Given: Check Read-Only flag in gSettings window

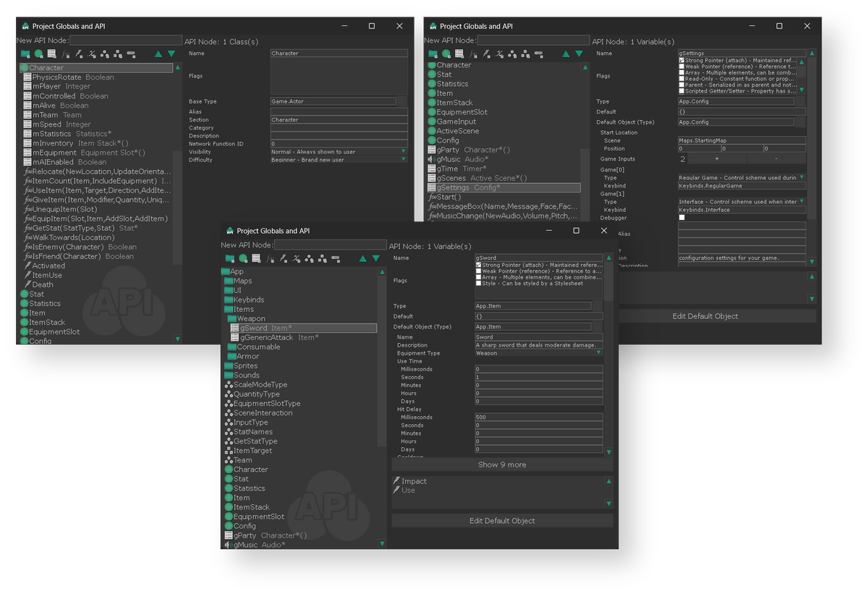Looking at the screenshot, I should pyautogui.click(x=682, y=79).
